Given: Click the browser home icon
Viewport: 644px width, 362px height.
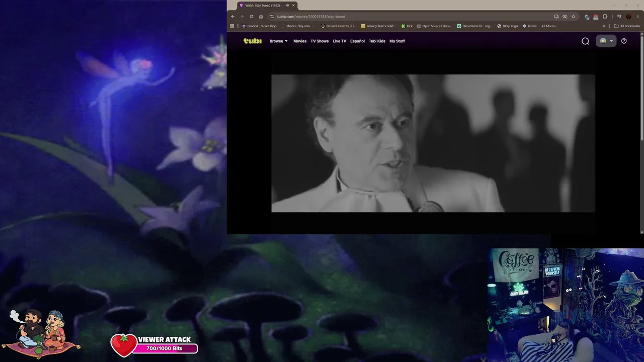Looking at the screenshot, I should click(x=261, y=17).
